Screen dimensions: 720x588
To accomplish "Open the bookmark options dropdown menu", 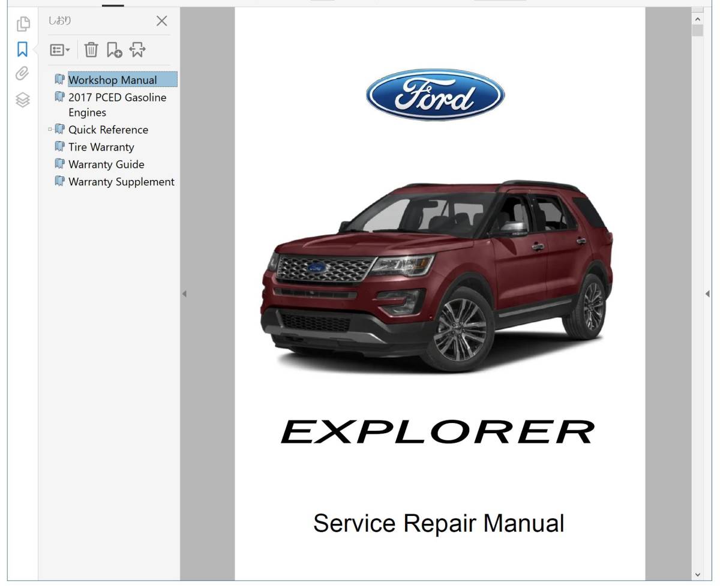I will tap(60, 50).
